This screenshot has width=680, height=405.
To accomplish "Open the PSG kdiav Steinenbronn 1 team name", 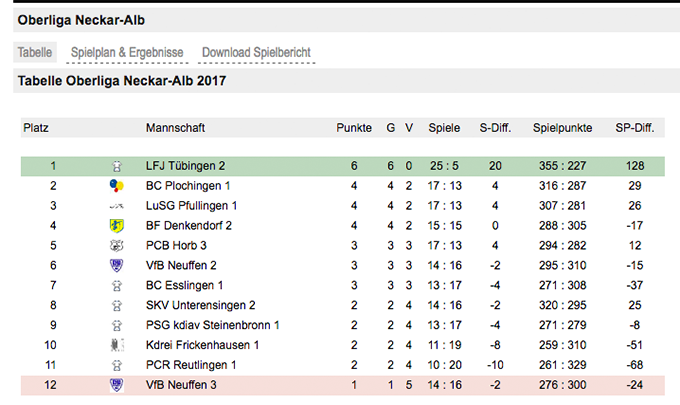I will coord(212,325).
